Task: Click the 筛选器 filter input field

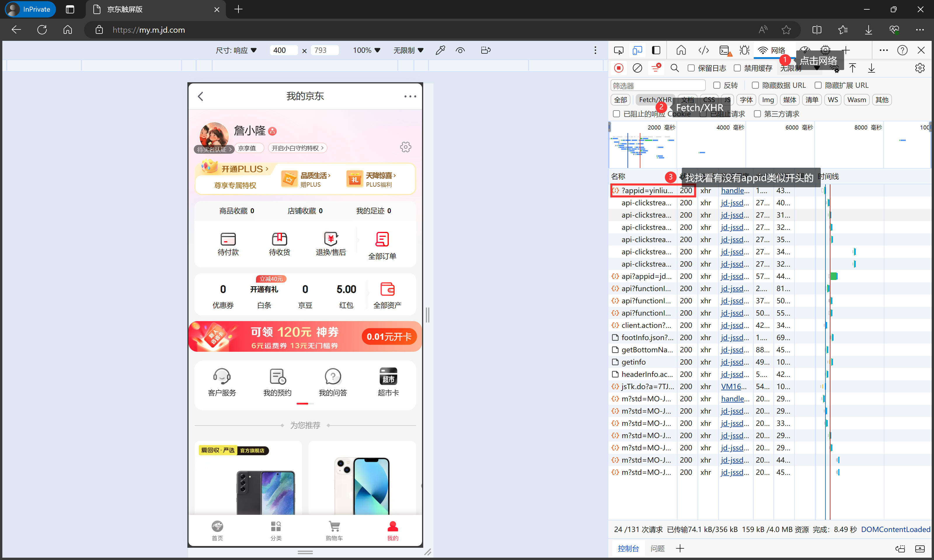Action: (x=657, y=86)
